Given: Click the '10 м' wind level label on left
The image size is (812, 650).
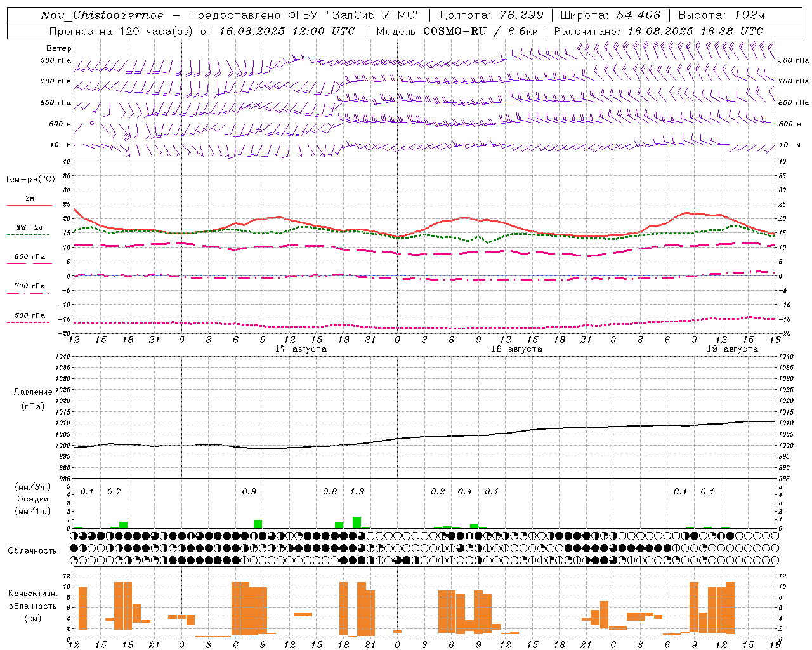Looking at the screenshot, I should coord(61,145).
